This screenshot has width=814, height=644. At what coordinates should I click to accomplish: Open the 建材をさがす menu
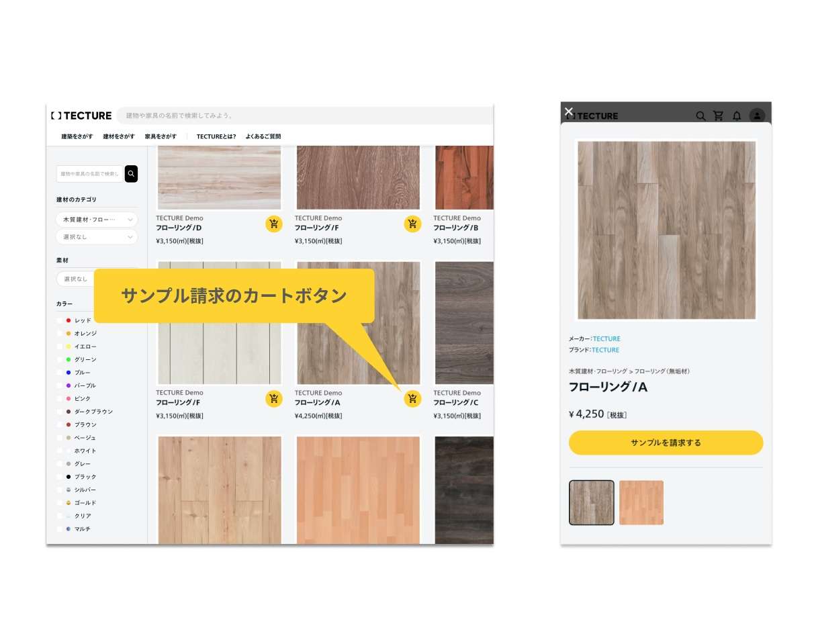[x=119, y=136]
